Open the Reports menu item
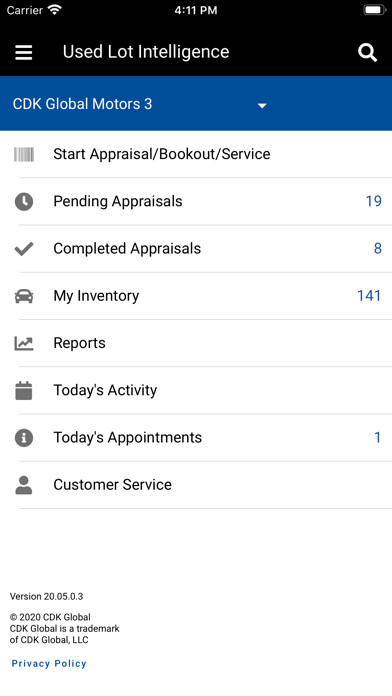Image resolution: width=392 pixels, height=696 pixels. tap(196, 343)
